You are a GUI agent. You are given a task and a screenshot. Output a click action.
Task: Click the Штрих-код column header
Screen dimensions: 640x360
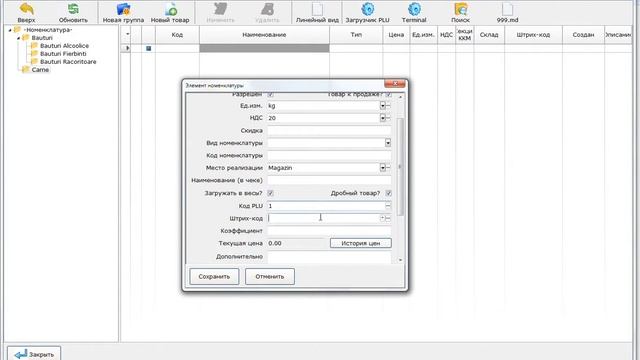(x=533, y=35)
